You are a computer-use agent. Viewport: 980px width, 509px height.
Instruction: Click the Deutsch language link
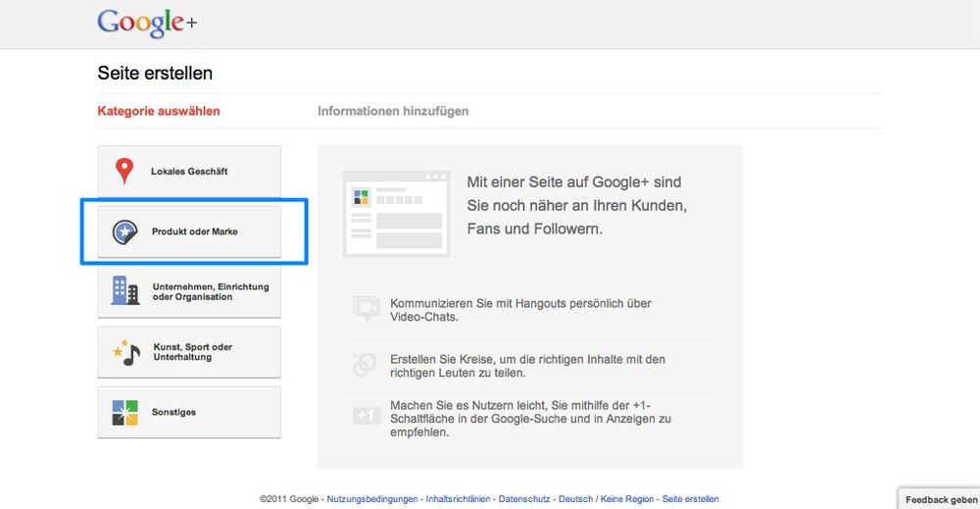click(575, 499)
